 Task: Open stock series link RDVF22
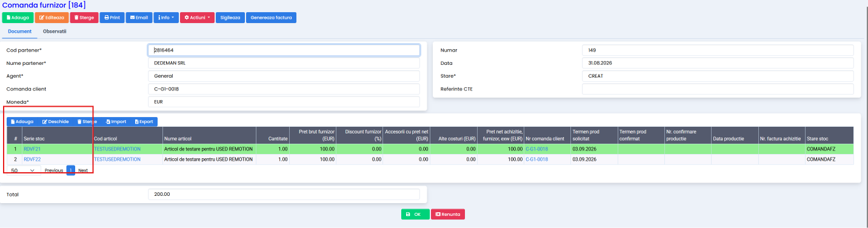point(32,159)
